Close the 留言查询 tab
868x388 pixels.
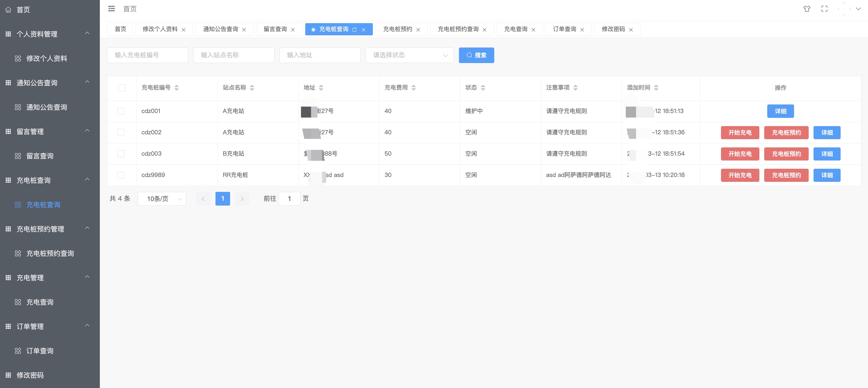click(293, 30)
